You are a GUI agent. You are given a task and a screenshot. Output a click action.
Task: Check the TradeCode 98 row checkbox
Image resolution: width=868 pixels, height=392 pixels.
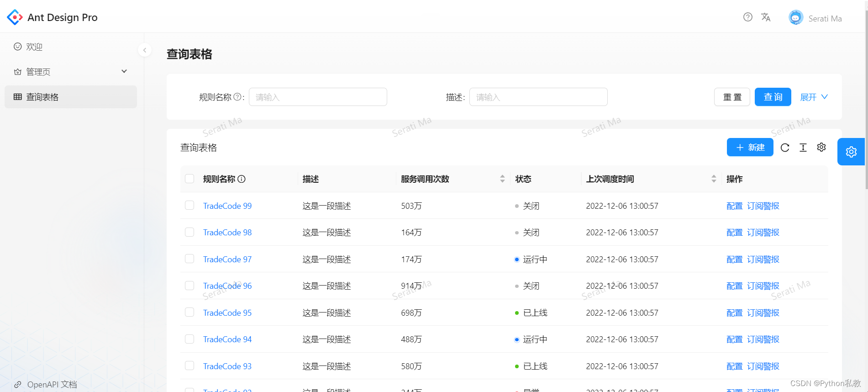click(189, 232)
